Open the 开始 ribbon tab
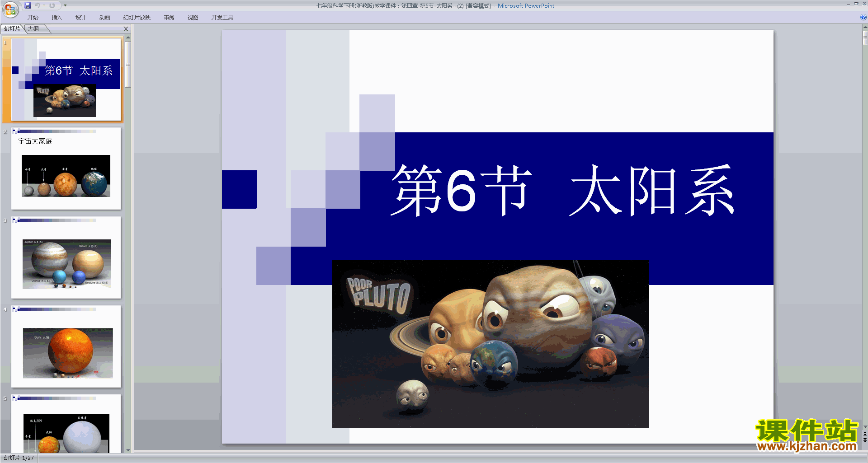Screen dimensions: 868x463 coord(33,18)
